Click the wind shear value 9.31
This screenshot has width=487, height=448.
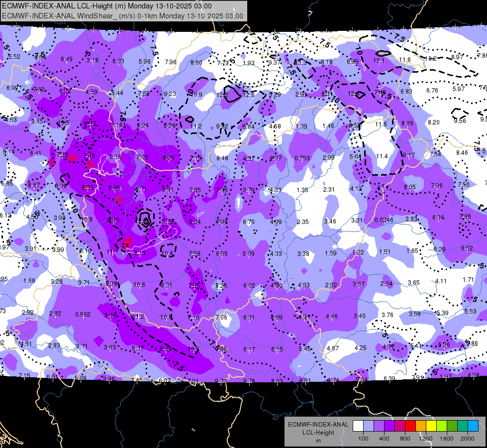pos(166,285)
